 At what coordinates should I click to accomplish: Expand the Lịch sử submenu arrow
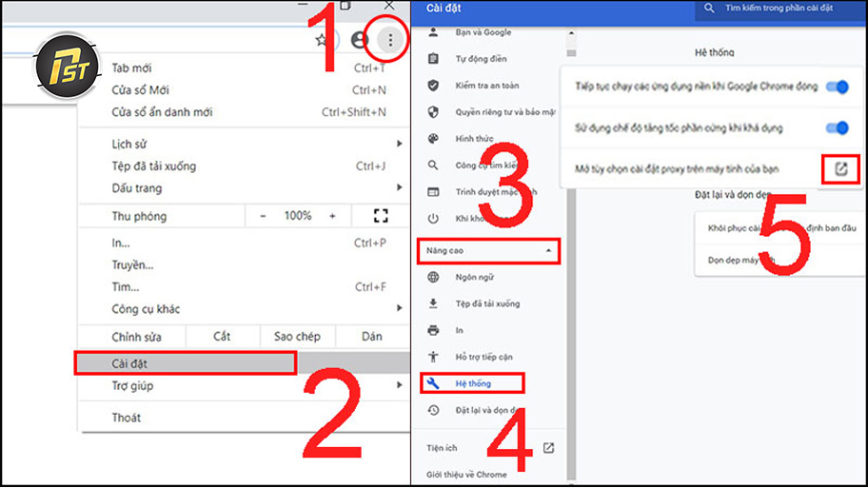399,144
